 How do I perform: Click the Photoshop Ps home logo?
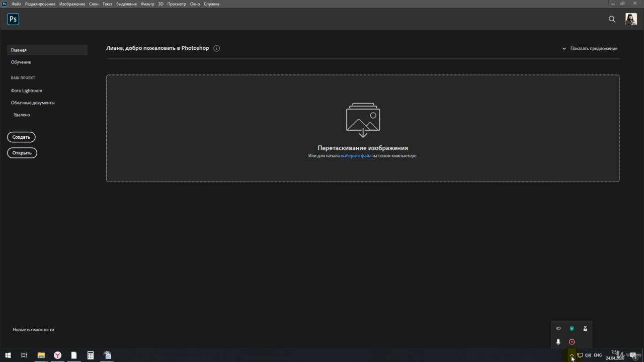pyautogui.click(x=13, y=19)
